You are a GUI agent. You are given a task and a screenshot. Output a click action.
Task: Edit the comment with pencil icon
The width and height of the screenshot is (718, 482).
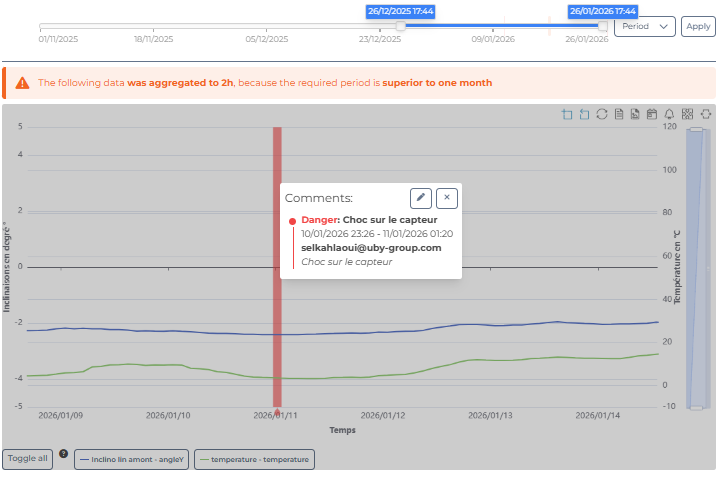421,198
